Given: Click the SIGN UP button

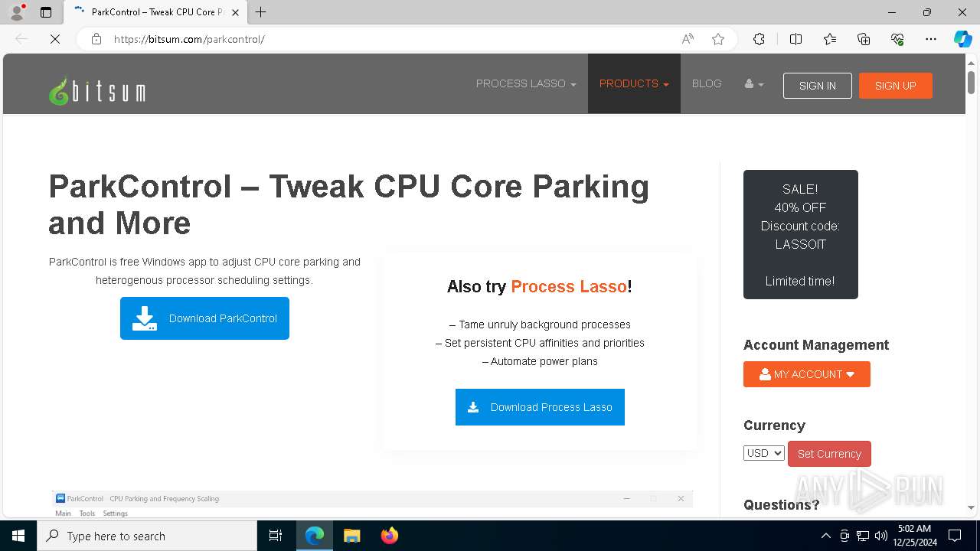Looking at the screenshot, I should pyautogui.click(x=896, y=86).
